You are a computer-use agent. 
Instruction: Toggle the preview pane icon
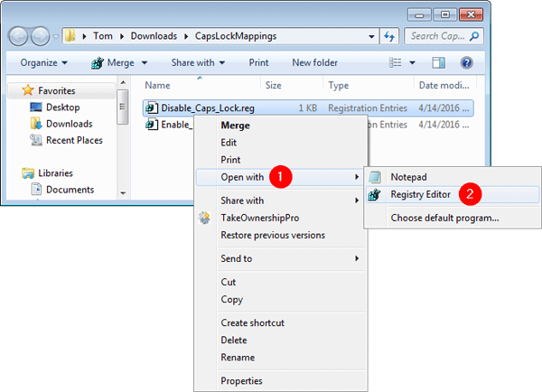coord(439,63)
